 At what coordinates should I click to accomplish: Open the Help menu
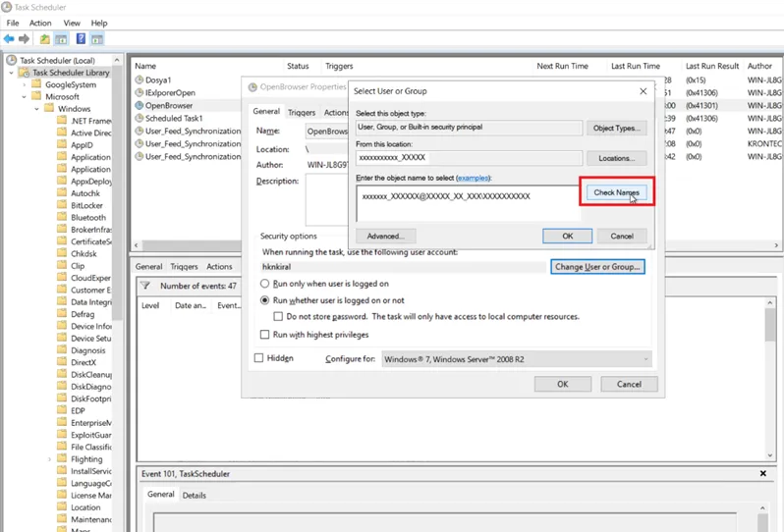tap(99, 23)
